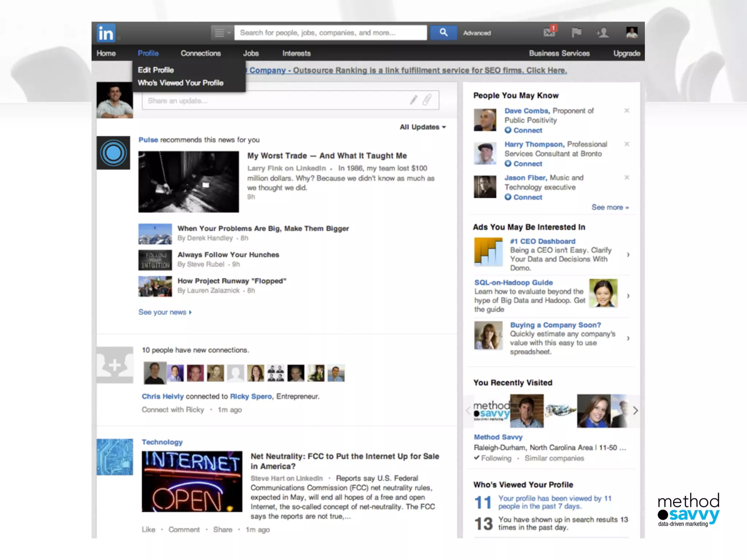Open the #1 CEO Dashboard ad
This screenshot has height=560, width=747.
[543, 241]
